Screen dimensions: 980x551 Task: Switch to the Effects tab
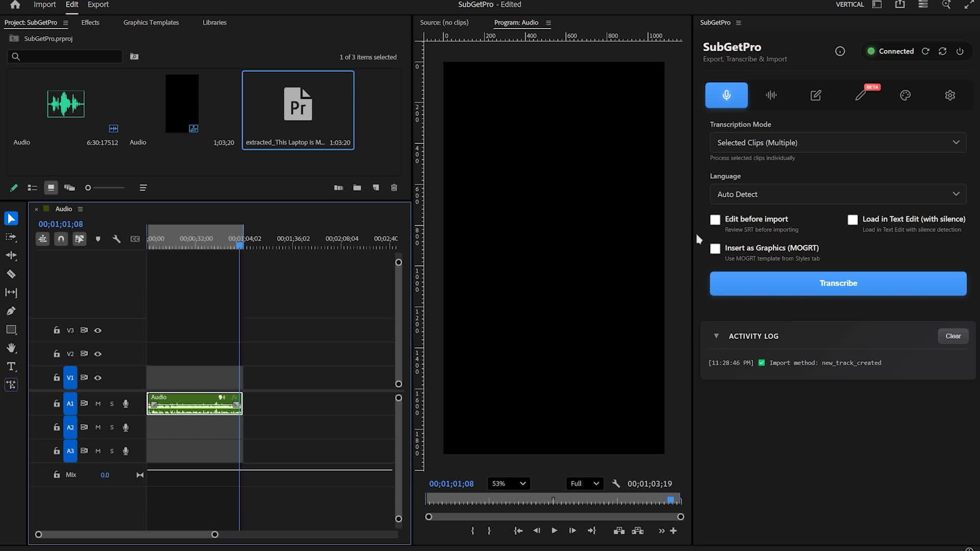tap(90, 22)
